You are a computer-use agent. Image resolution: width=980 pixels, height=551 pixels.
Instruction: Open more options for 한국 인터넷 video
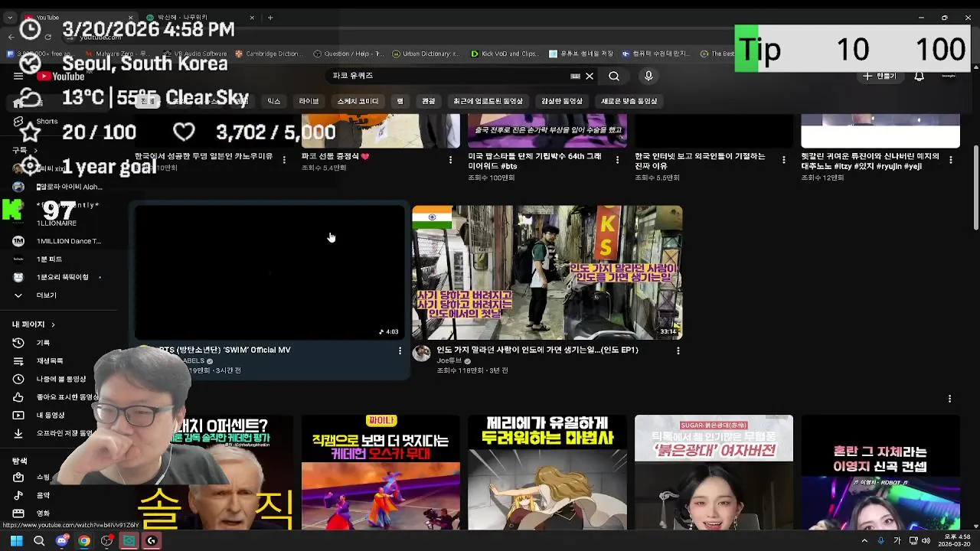pyautogui.click(x=783, y=159)
